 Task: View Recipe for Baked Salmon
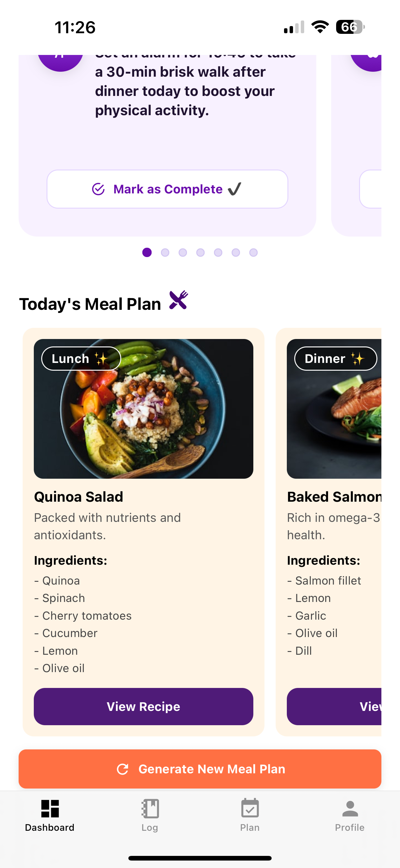(x=334, y=706)
